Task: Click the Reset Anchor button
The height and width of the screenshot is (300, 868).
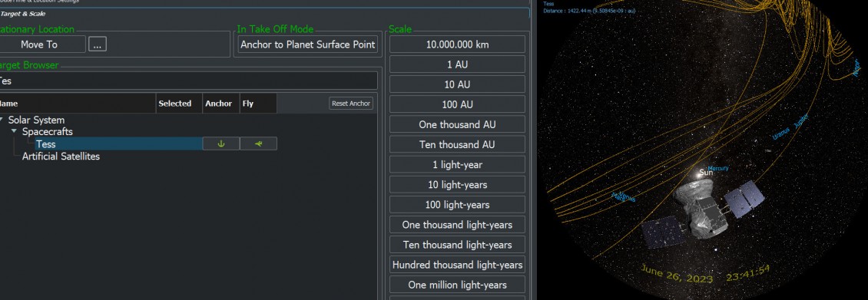Action: click(351, 104)
